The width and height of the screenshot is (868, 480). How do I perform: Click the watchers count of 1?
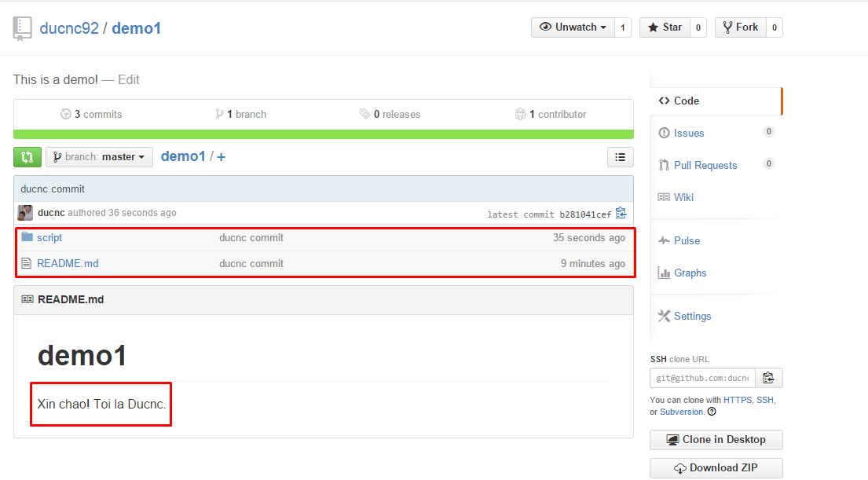pos(623,27)
